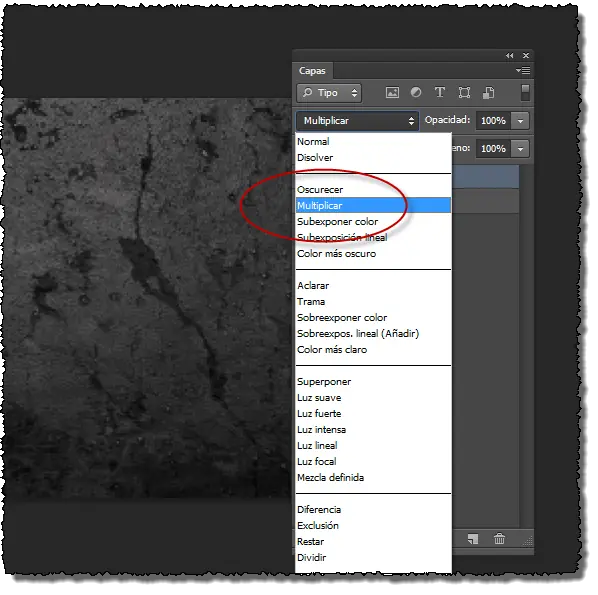Image resolution: width=598 pixels, height=595 pixels.
Task: Filter layers by smart object icon
Action: (489, 93)
